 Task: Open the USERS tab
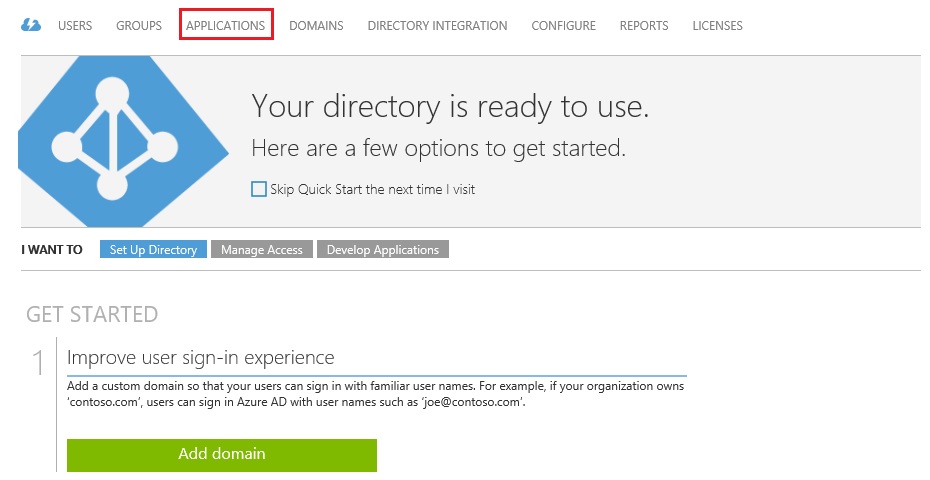(75, 26)
